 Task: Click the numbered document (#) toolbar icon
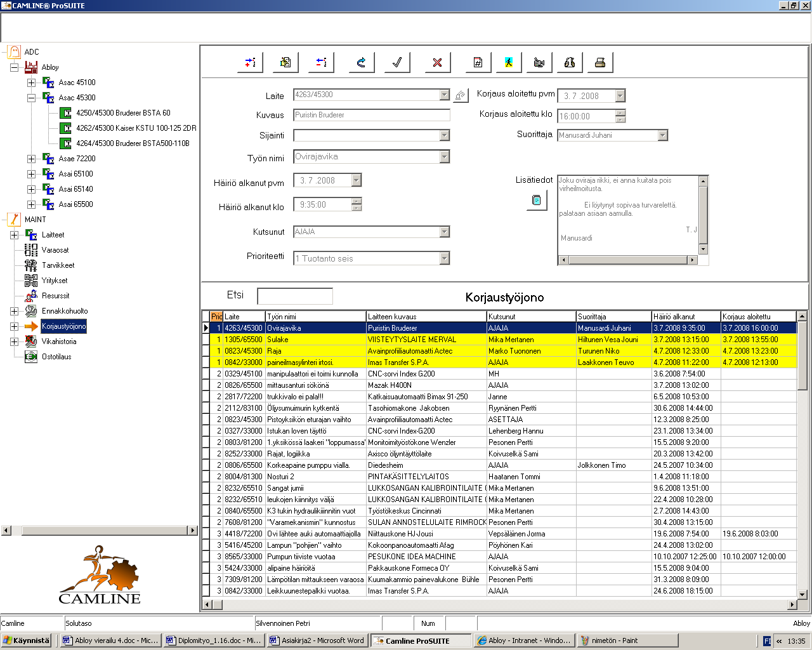pos(478,62)
